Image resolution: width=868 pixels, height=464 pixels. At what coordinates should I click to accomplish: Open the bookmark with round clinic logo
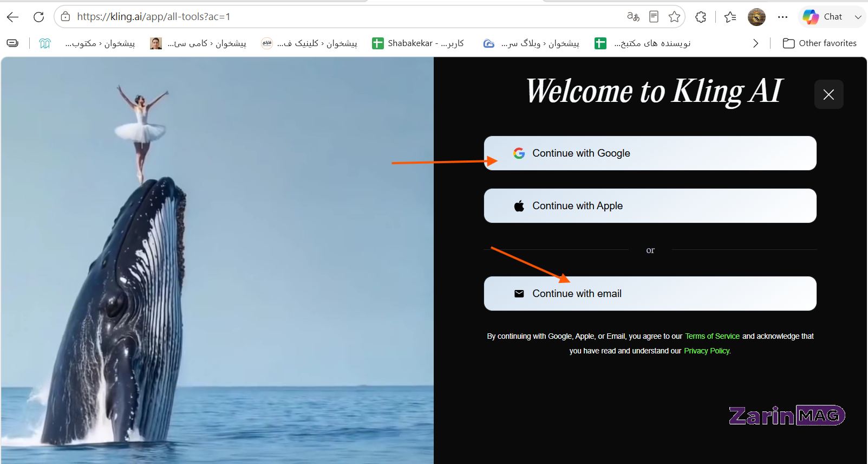(309, 43)
